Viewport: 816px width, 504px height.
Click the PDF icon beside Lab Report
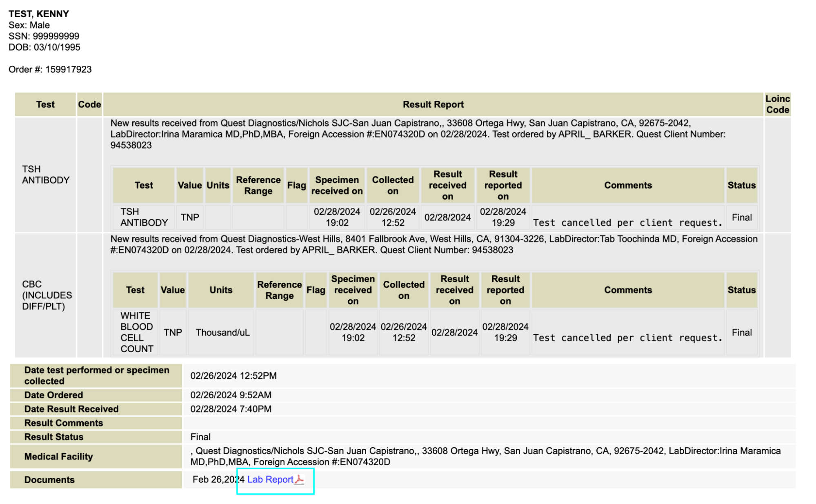[299, 480]
